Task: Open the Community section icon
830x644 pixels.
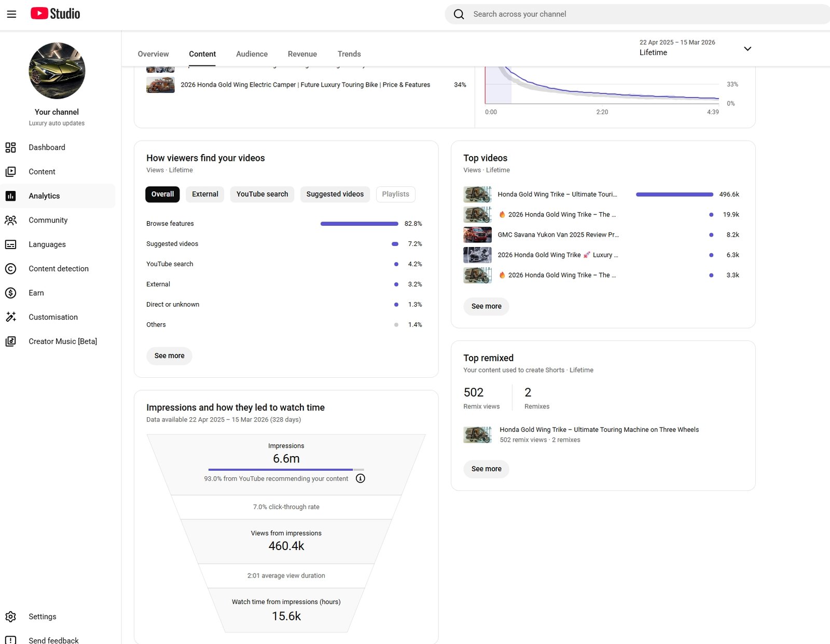Action: tap(10, 220)
